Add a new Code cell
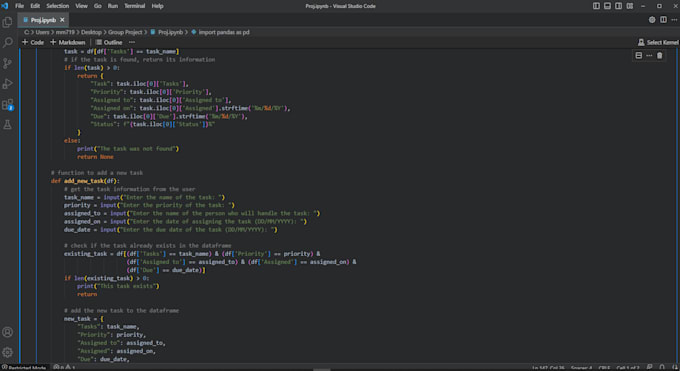The image size is (680, 371). click(x=33, y=42)
